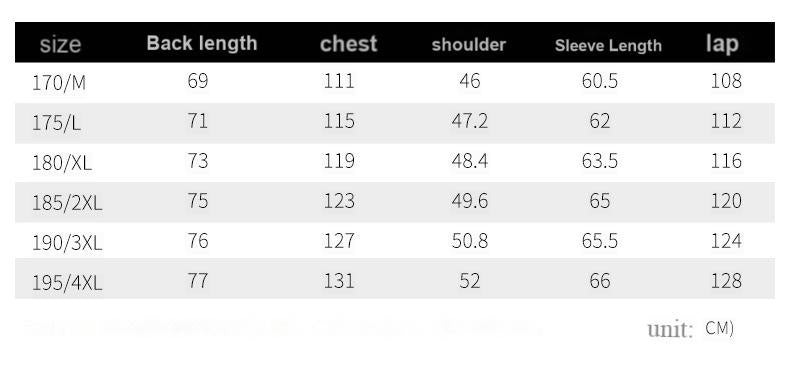Click the 'Sleeve Length' column header

[x=608, y=45]
